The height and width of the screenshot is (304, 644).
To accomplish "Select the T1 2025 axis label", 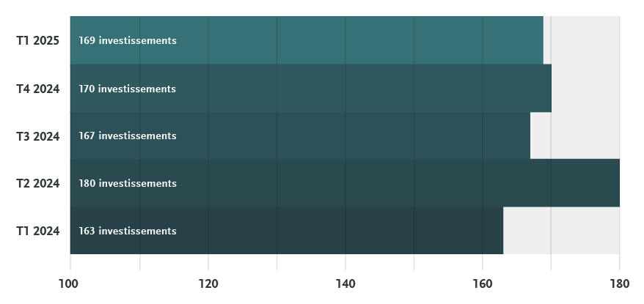I will 38,40.
